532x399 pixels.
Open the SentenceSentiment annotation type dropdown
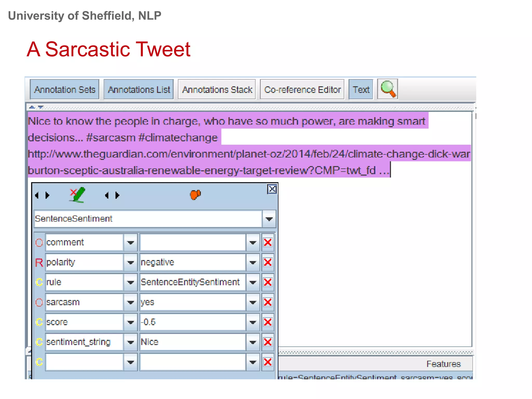[269, 219]
